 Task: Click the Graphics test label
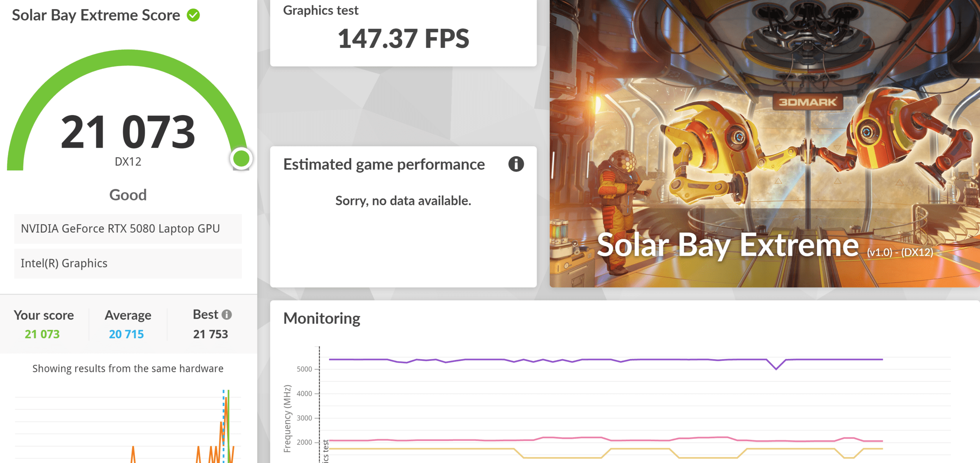pos(321,10)
